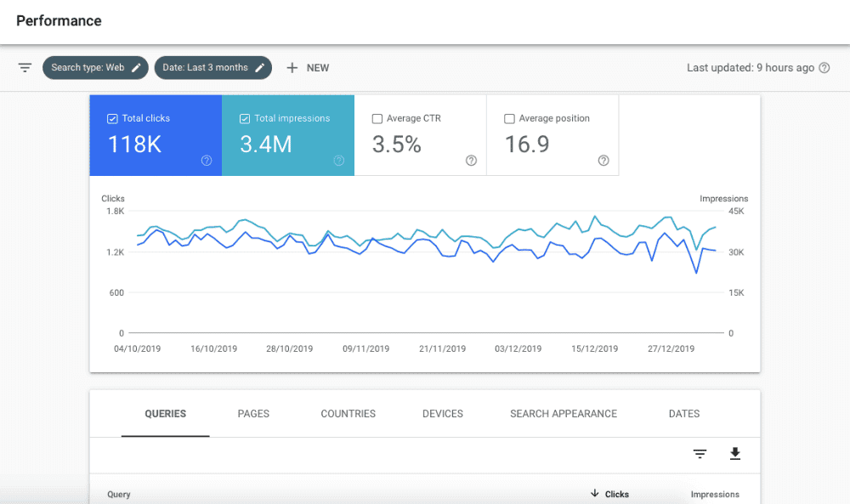850x504 pixels.
Task: Click the plus icon to add new filter
Action: pyautogui.click(x=292, y=68)
